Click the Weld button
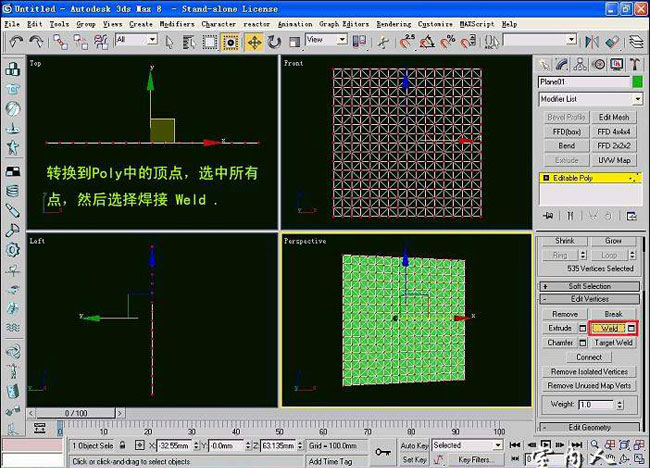 608,328
